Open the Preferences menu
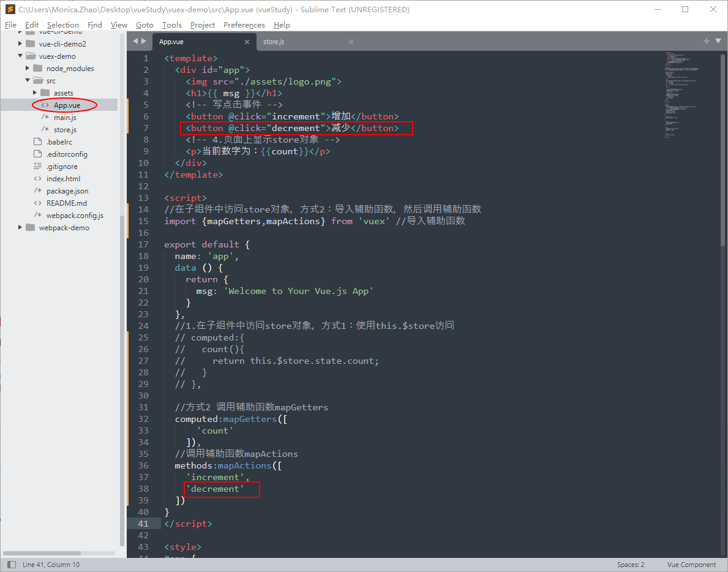The width and height of the screenshot is (728, 572). tap(244, 24)
